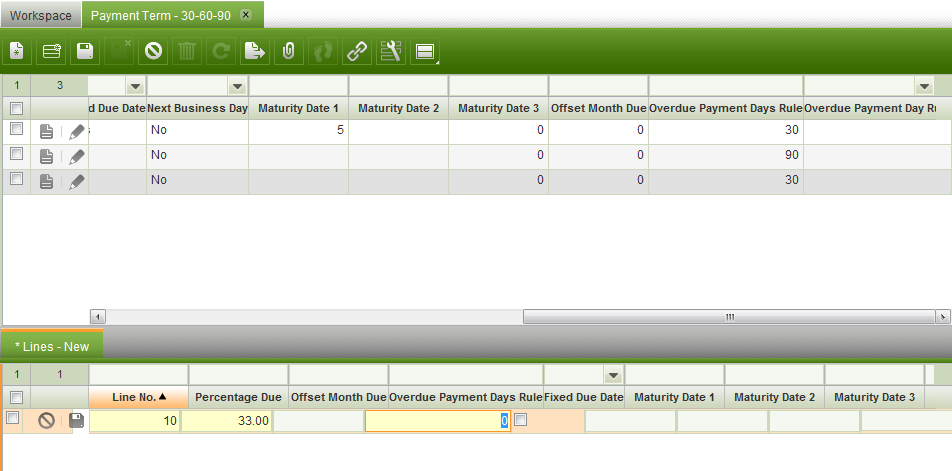
Task: Open form view for the row with 5
Action: [46, 131]
